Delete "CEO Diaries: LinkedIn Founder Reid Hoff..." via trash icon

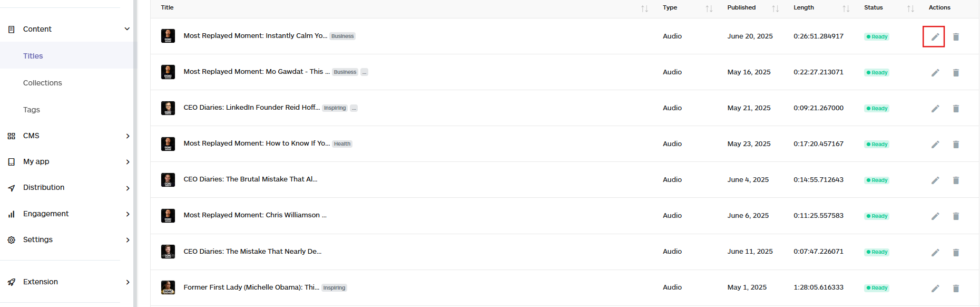point(956,108)
